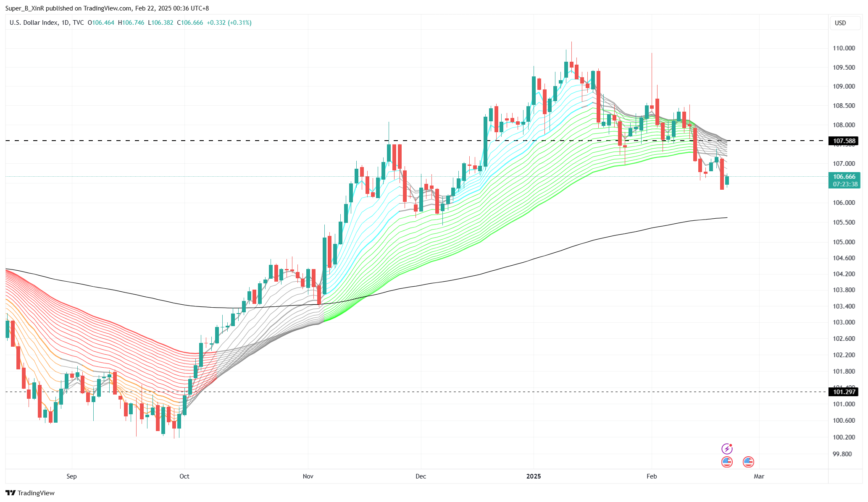Viewport: 868px width, 502px height.
Task: Click the low value L106.382
Action: click(160, 23)
